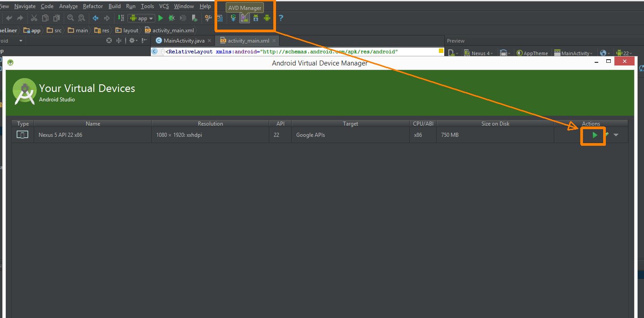644x318 pixels.
Task: Open Project Structure toolbar icon
Action: [220, 18]
